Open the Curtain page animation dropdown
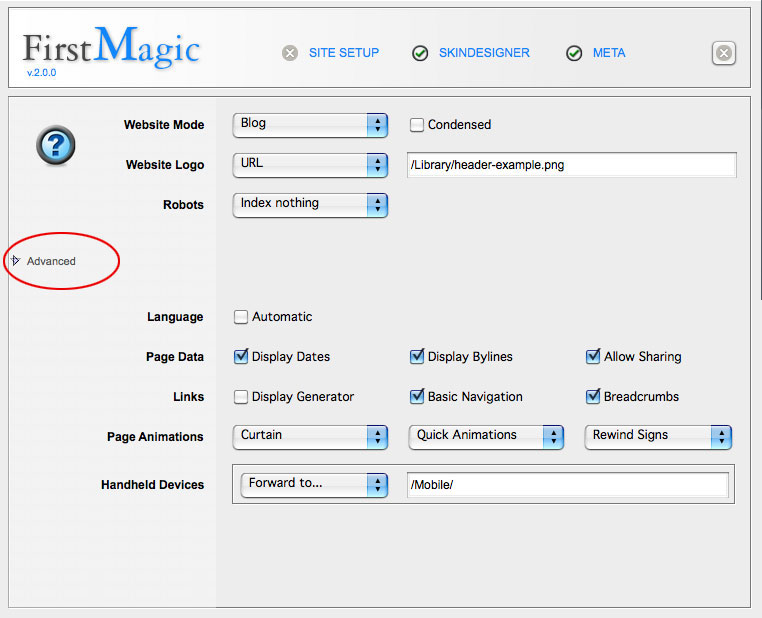762x618 pixels. 309,437
